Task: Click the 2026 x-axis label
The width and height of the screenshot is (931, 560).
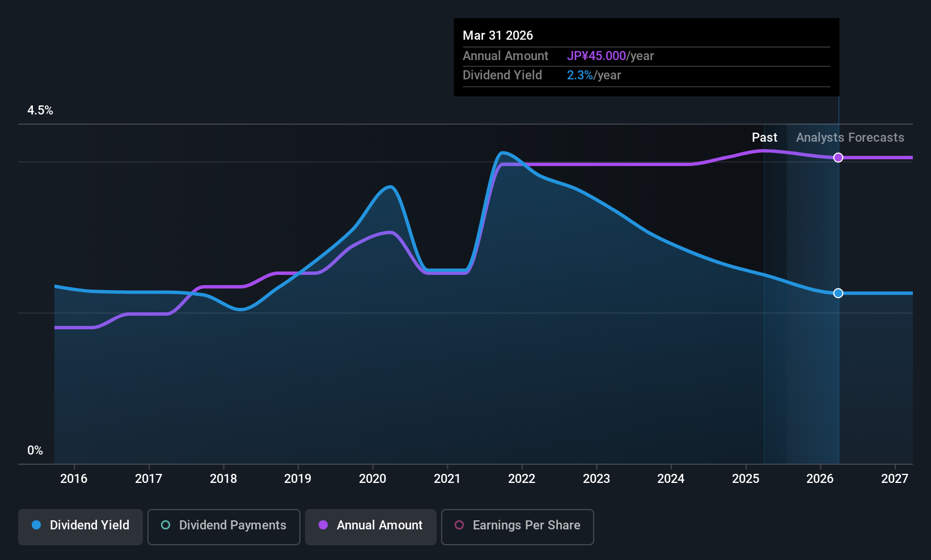Action: point(820,479)
